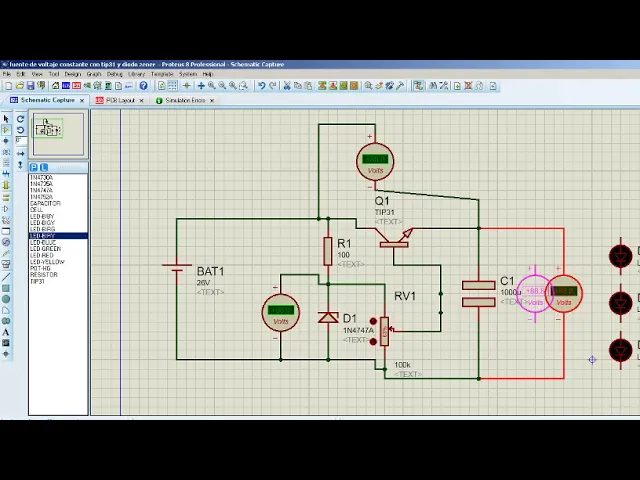Image resolution: width=640 pixels, height=480 pixels.
Task: Click the R1 resistor symbol
Action: tap(328, 251)
